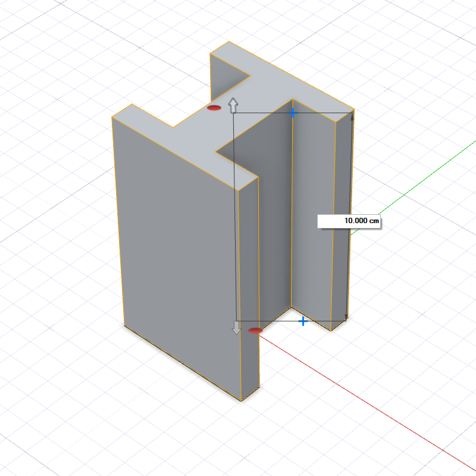Click the top arrowhead of the dimension line
The height and width of the screenshot is (476, 476).
tap(352, 116)
